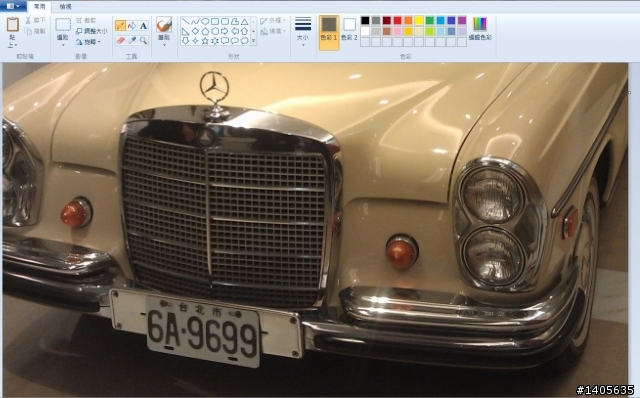Pick the lime green color swatch
This screenshot has width=640, height=398.
pyautogui.click(x=430, y=31)
